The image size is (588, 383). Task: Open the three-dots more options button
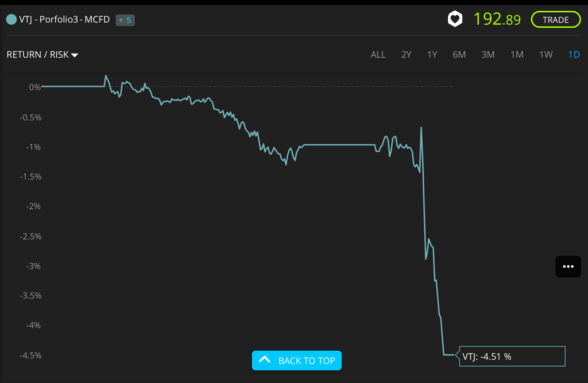tap(568, 266)
